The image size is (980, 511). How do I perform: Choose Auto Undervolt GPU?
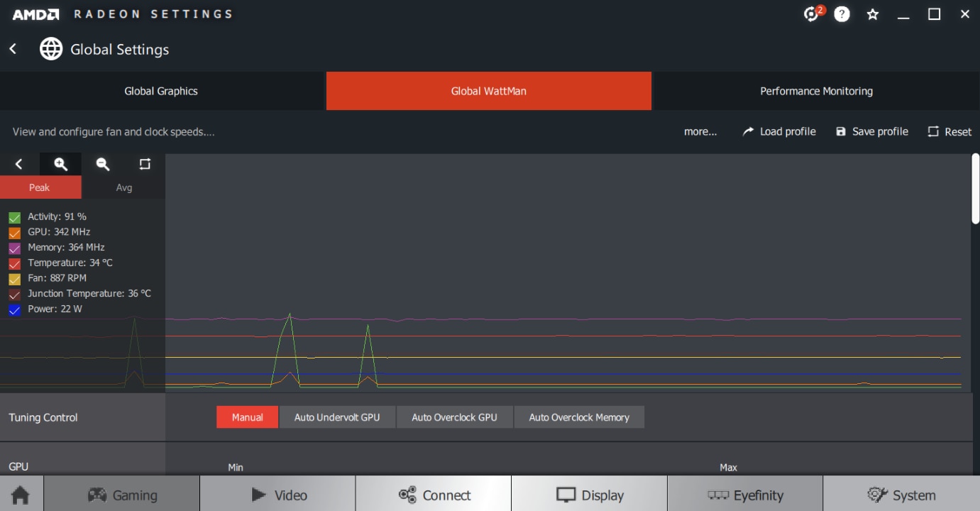click(337, 417)
